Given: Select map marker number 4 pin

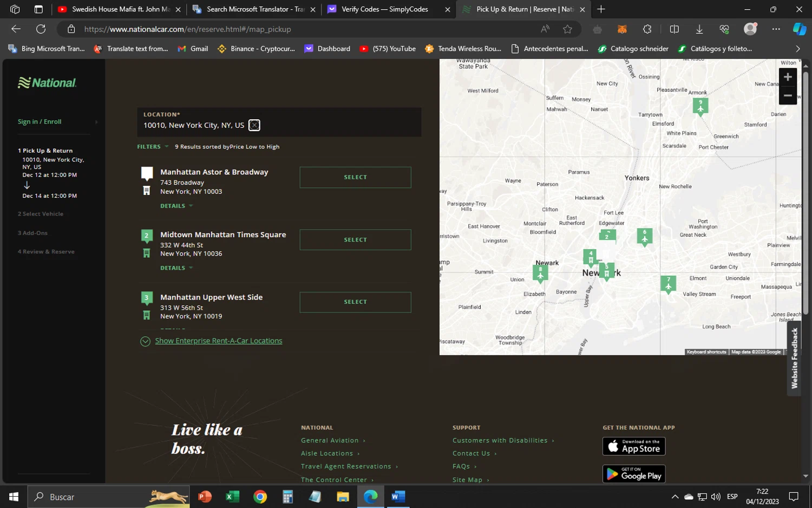Looking at the screenshot, I should click(590, 257).
